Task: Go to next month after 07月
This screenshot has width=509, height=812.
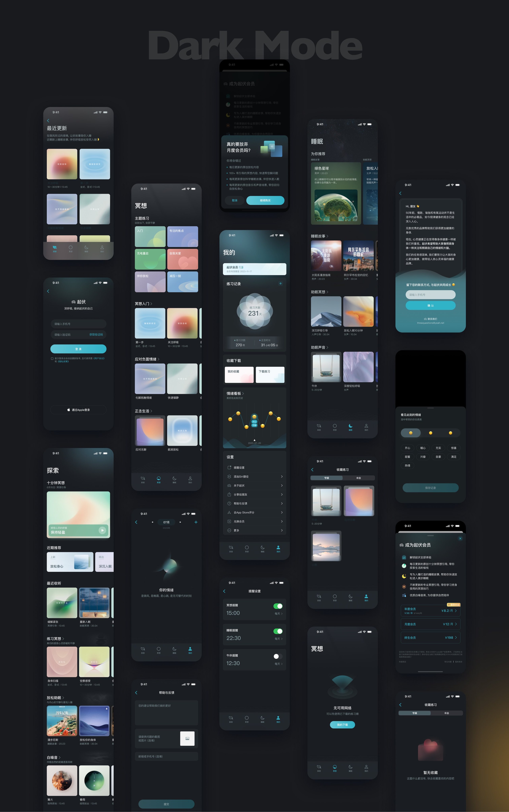Action: pyautogui.click(x=181, y=522)
